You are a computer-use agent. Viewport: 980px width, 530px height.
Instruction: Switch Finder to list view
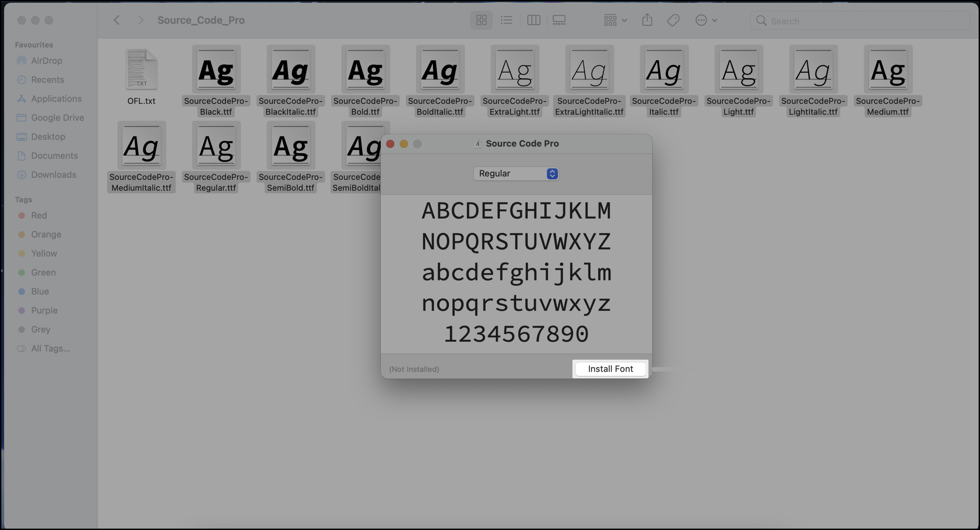pyautogui.click(x=506, y=20)
